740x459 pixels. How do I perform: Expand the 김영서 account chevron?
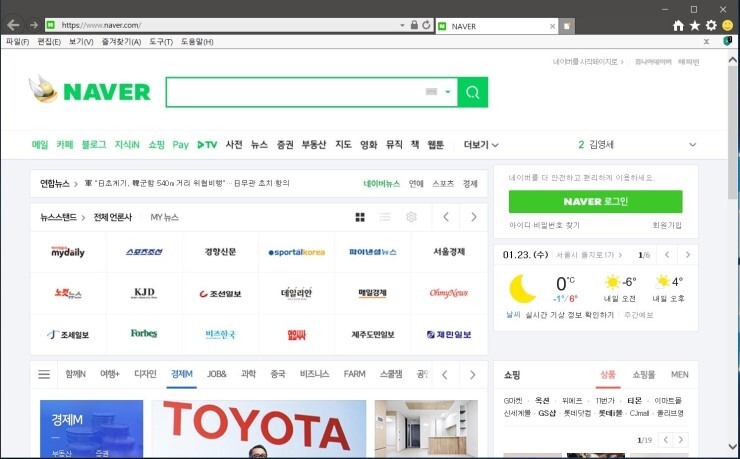click(692, 145)
